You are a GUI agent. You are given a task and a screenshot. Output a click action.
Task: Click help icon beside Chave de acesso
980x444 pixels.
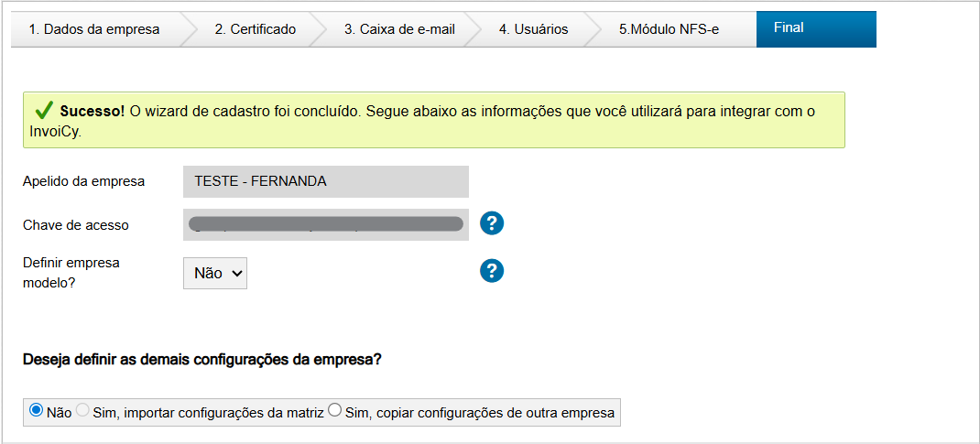pyautogui.click(x=492, y=222)
